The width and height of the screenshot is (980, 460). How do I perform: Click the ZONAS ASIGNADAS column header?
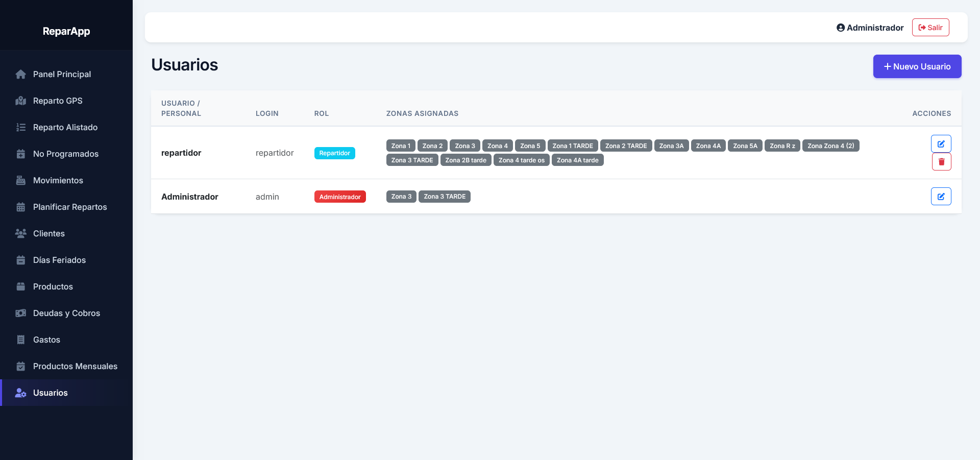coord(422,113)
